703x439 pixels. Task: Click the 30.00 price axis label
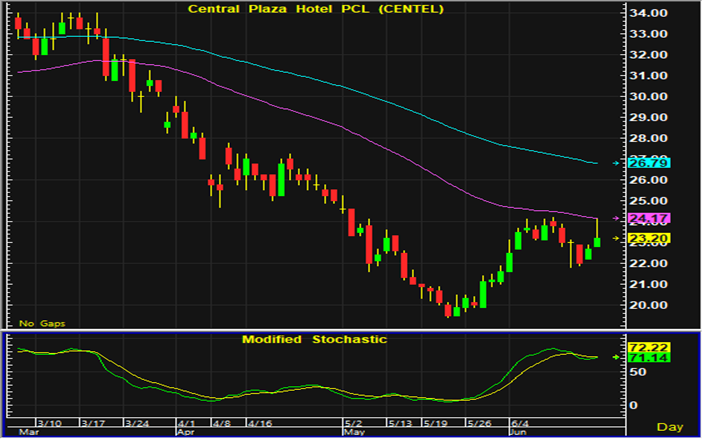[648, 96]
